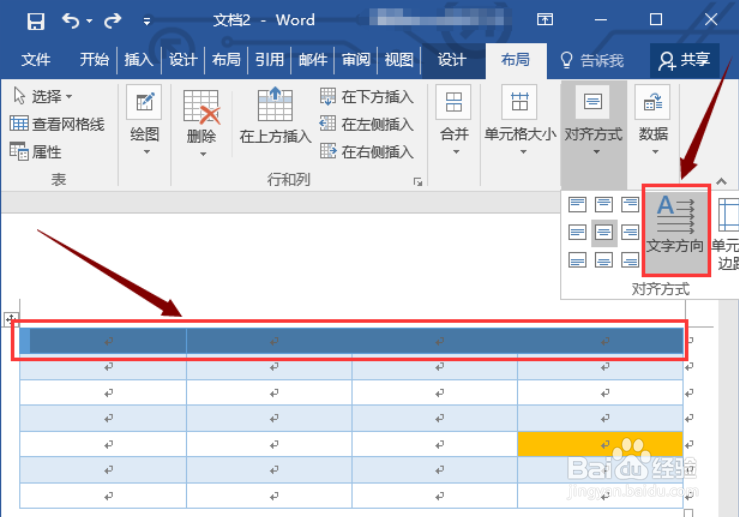The width and height of the screenshot is (739, 517).
Task: Switch to the 邮件 tab
Action: 313,60
